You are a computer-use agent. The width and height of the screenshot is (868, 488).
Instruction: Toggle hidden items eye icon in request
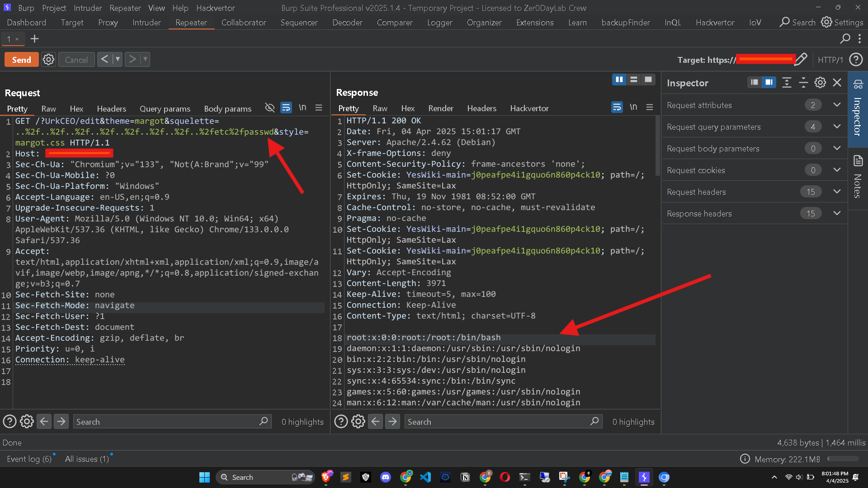point(269,108)
